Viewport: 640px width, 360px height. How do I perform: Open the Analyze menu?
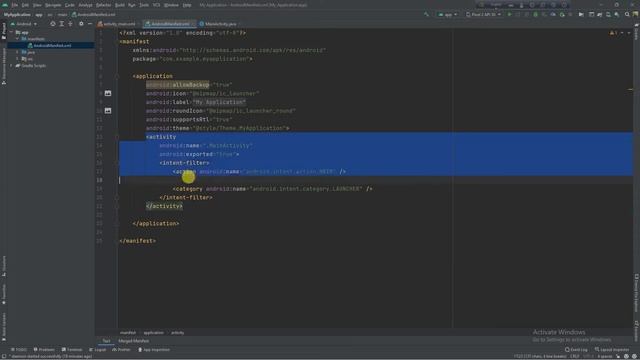point(85,5)
